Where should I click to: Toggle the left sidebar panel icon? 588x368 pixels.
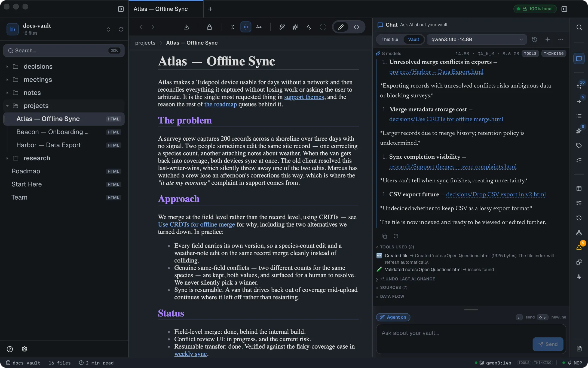[121, 9]
